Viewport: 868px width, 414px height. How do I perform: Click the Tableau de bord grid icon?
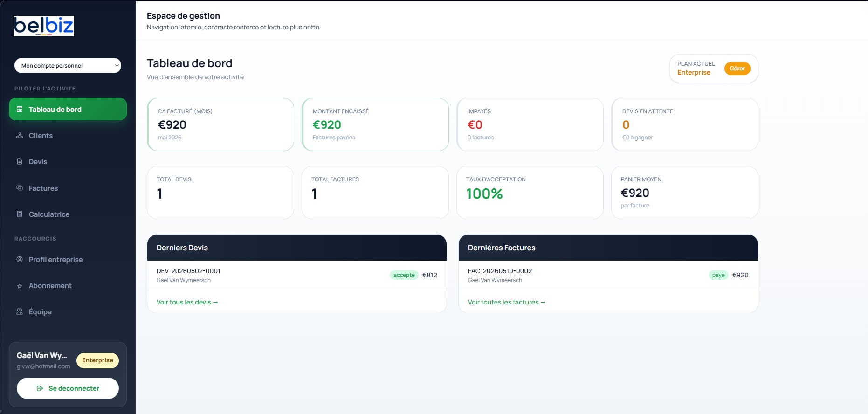coord(20,110)
